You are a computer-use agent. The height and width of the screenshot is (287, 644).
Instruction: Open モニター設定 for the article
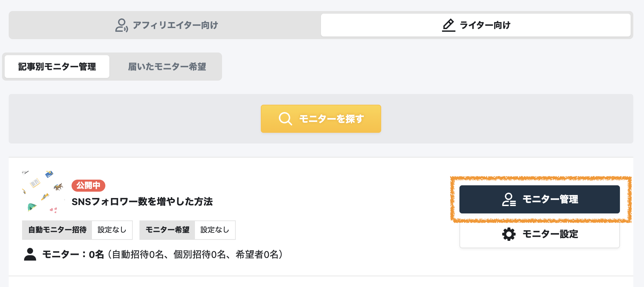pyautogui.click(x=539, y=234)
